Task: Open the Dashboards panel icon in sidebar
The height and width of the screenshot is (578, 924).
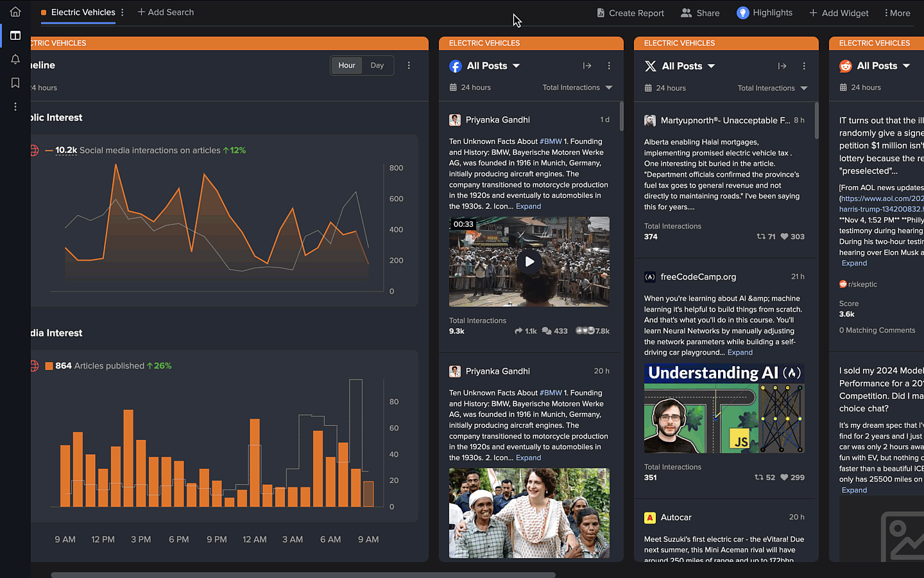Action: coord(15,35)
